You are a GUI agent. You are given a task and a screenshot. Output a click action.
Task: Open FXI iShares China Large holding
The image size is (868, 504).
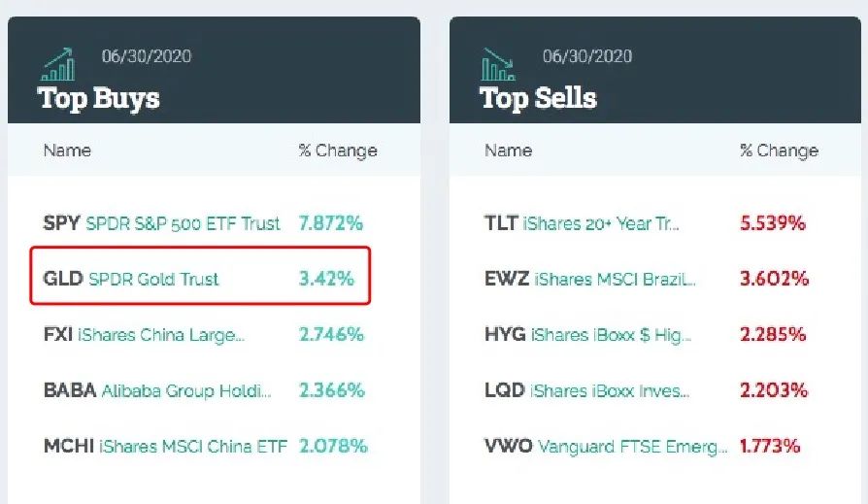pyautogui.click(x=144, y=335)
